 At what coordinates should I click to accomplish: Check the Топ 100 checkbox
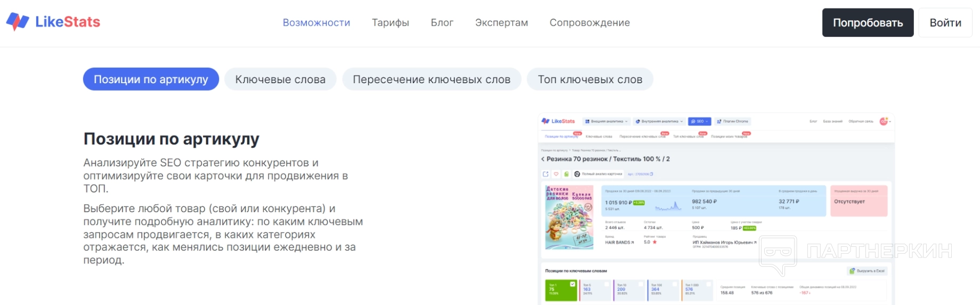pyautogui.click(x=675, y=284)
